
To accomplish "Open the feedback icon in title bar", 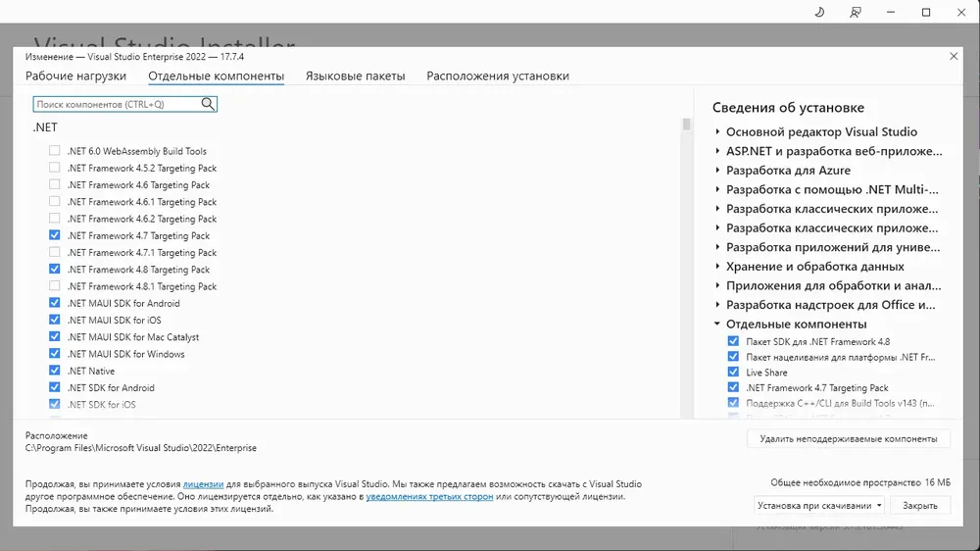I will pyautogui.click(x=855, y=12).
